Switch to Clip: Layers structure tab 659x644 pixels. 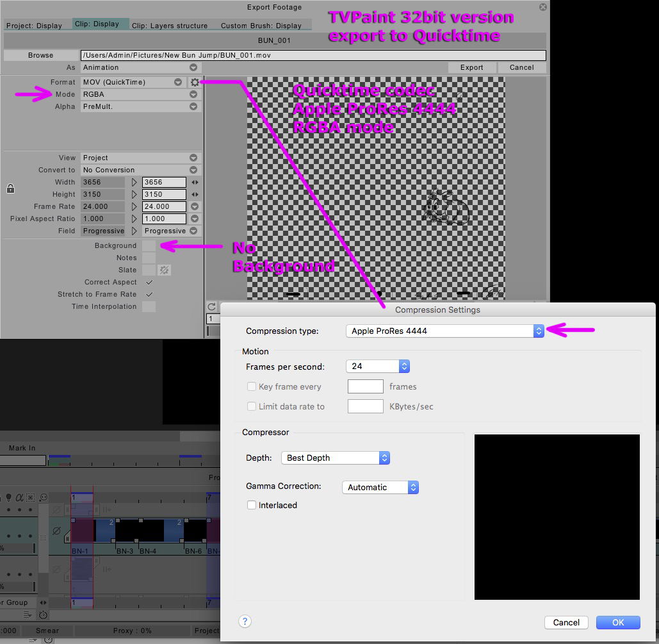click(170, 26)
